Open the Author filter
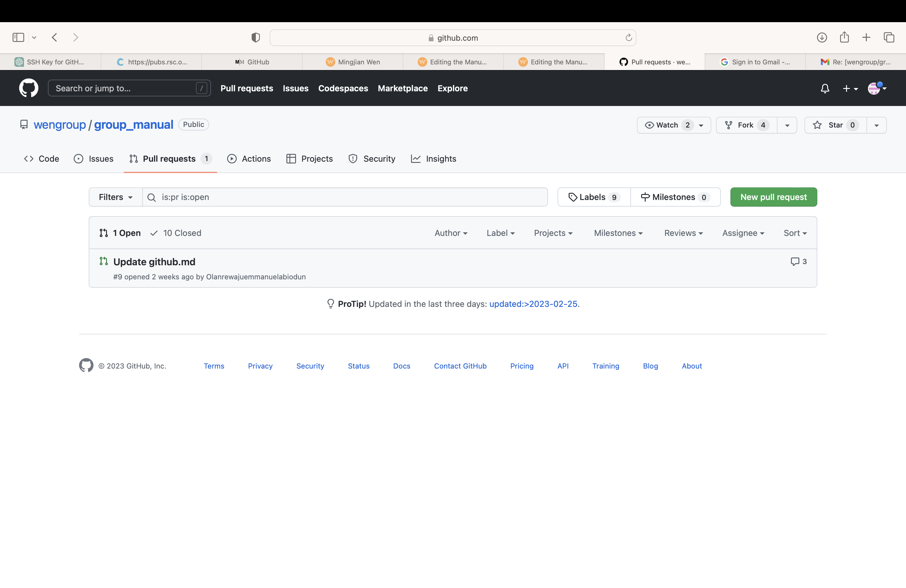This screenshot has height=588, width=906. (451, 233)
